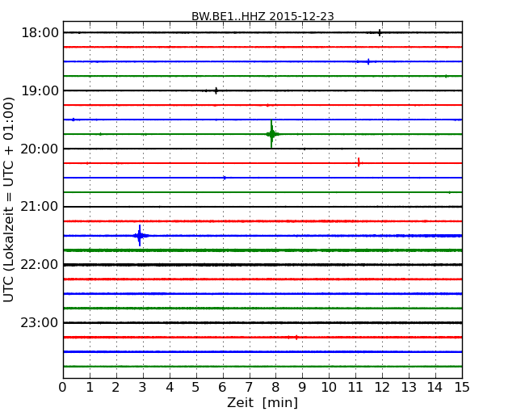Click the Zeit [min] x-axis label
This screenshot has height=420, width=525.
[262, 402]
